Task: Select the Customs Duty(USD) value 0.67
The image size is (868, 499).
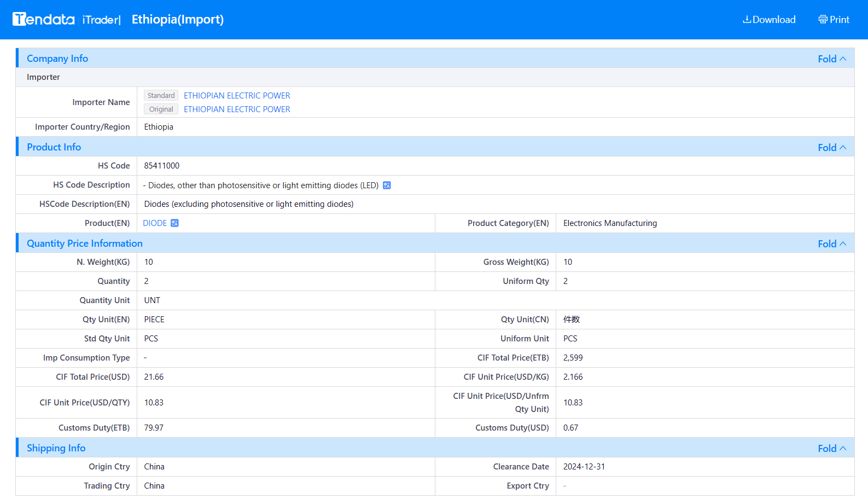Action: point(570,428)
